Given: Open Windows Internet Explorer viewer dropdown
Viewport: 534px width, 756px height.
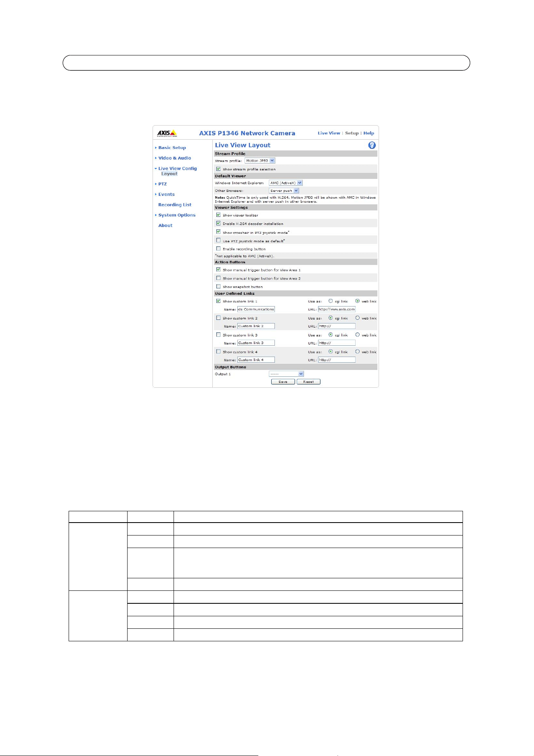Looking at the screenshot, I should coord(285,183).
